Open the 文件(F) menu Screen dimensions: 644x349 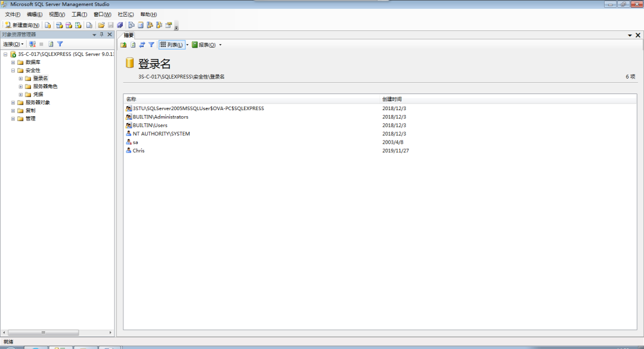pos(13,14)
